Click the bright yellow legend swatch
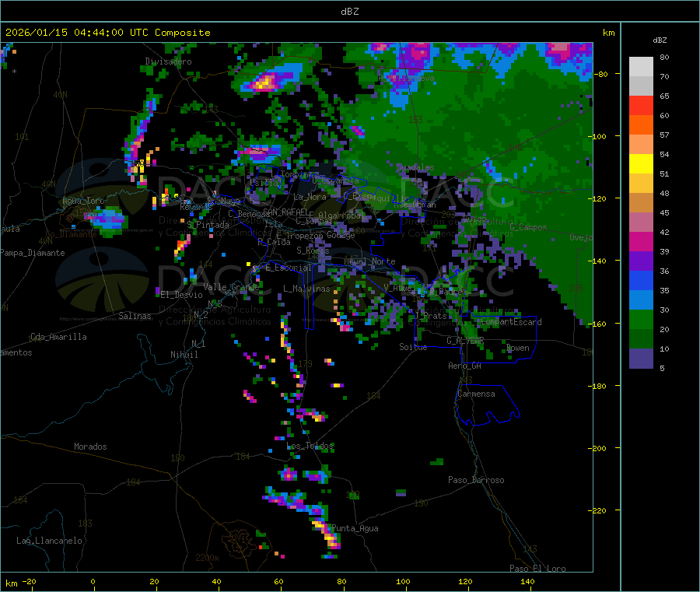The height and width of the screenshot is (592, 700). point(641,164)
